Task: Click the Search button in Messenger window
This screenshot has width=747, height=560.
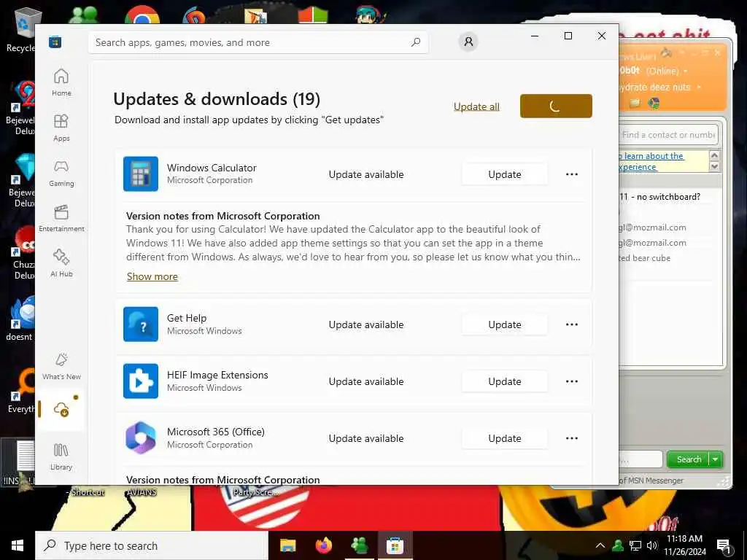Action: (x=689, y=459)
